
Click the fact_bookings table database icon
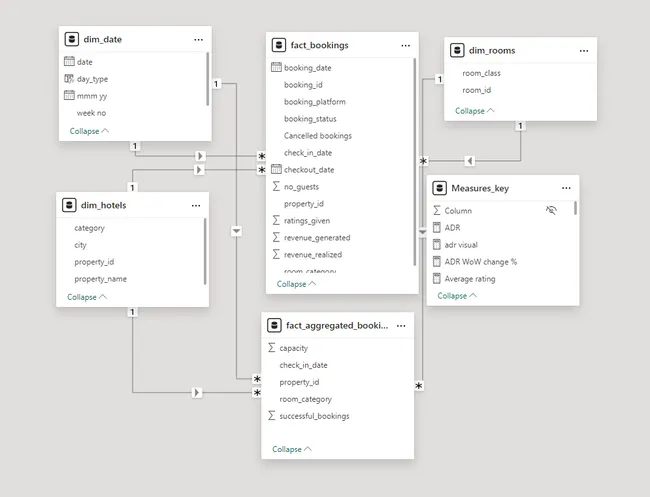click(279, 45)
